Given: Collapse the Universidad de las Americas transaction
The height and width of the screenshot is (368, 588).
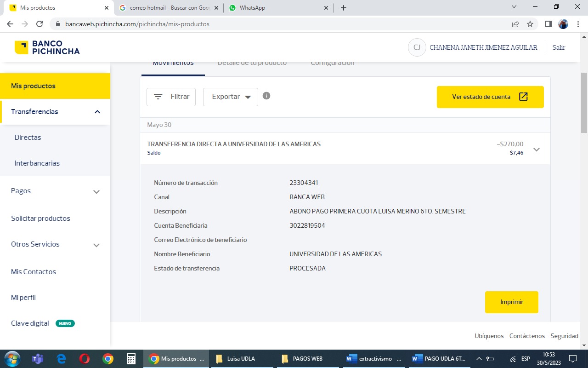Looking at the screenshot, I should pos(536,149).
